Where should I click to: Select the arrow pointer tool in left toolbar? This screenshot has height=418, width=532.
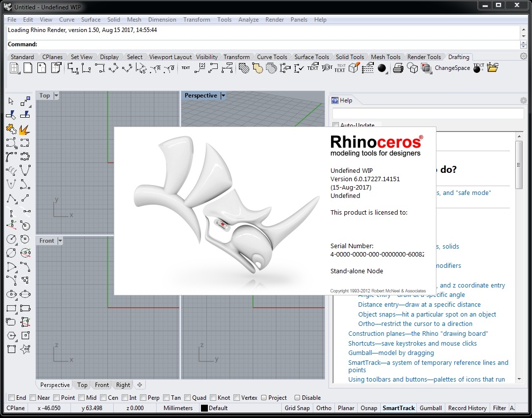11,101
